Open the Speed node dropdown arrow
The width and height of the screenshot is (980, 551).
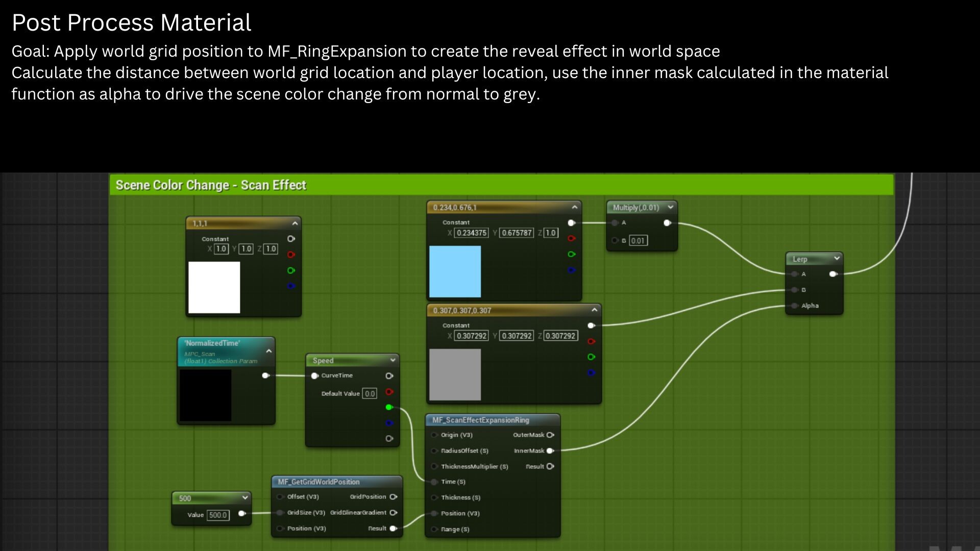tap(393, 360)
